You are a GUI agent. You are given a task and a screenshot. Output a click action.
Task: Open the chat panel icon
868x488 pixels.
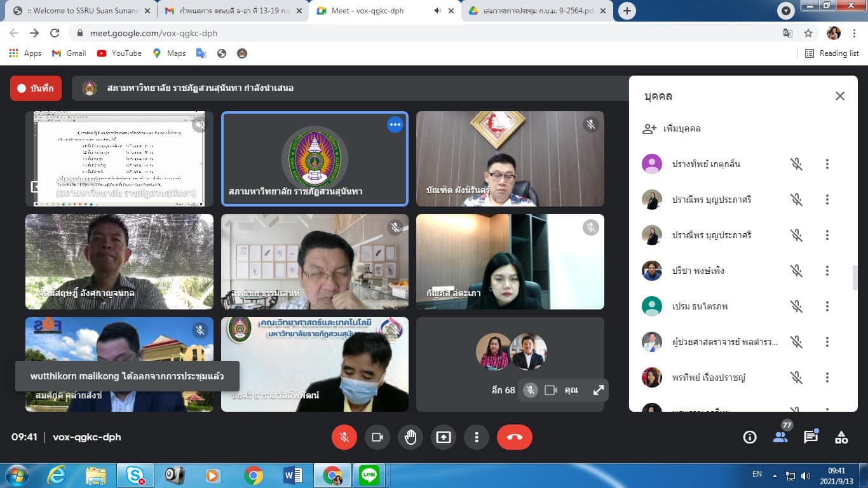811,437
